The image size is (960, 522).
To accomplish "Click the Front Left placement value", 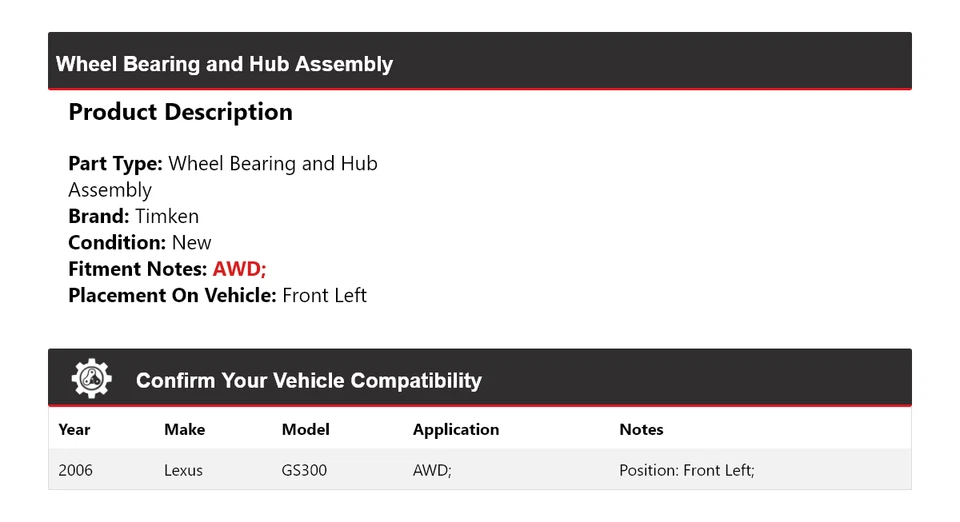I will click(324, 295).
